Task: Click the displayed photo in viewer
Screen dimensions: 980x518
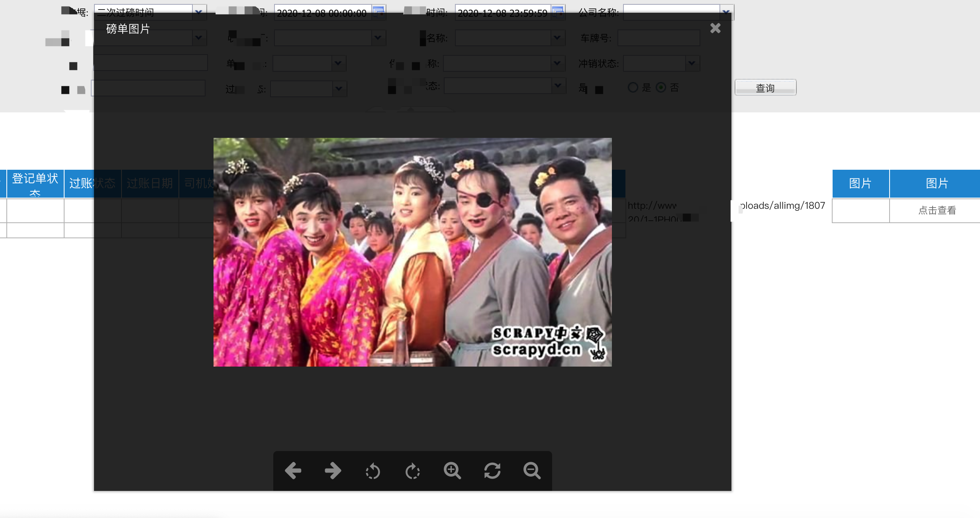Action: pos(412,252)
